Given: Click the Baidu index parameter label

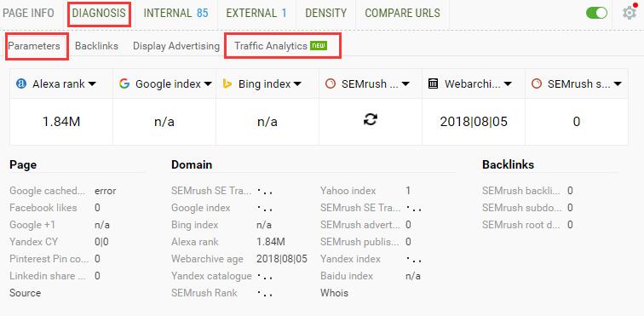Looking at the screenshot, I should [347, 276].
